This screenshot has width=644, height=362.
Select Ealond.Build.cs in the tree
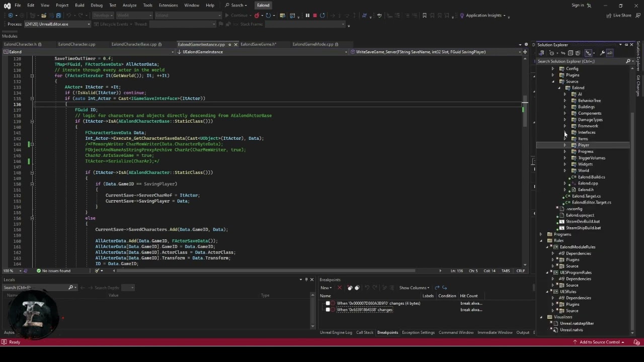point(591,177)
